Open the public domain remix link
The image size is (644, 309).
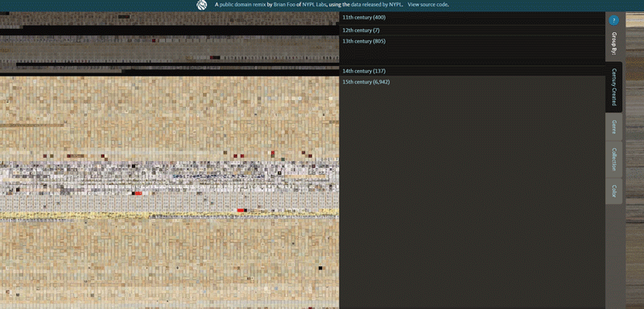click(243, 5)
